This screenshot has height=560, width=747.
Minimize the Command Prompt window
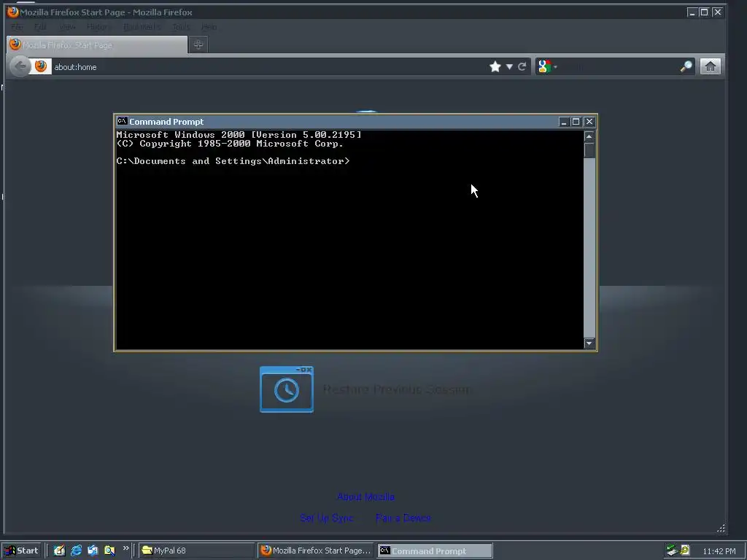[564, 122]
